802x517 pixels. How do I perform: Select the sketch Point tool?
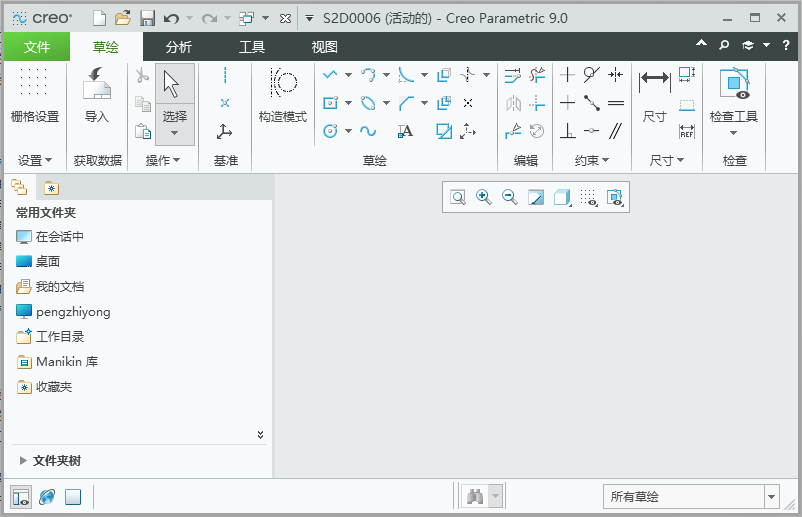point(467,103)
